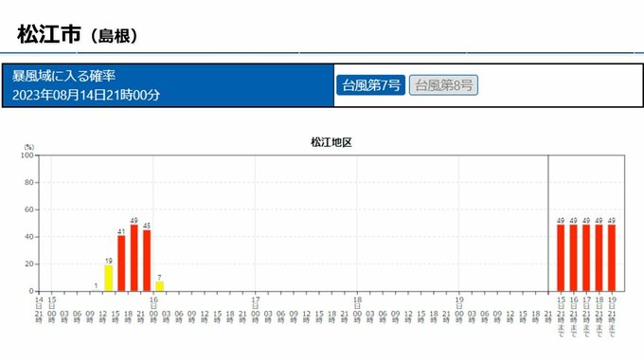Click the red bar labeled 45

(147, 261)
